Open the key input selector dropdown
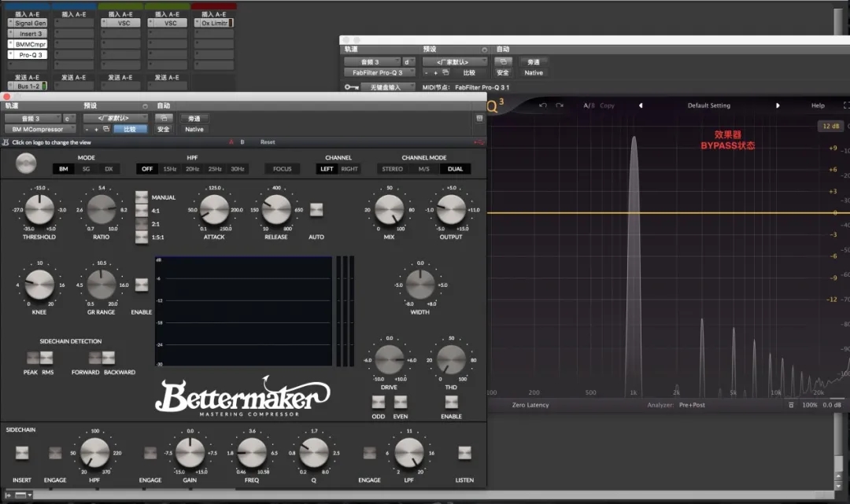This screenshot has width=850, height=504. (387, 87)
